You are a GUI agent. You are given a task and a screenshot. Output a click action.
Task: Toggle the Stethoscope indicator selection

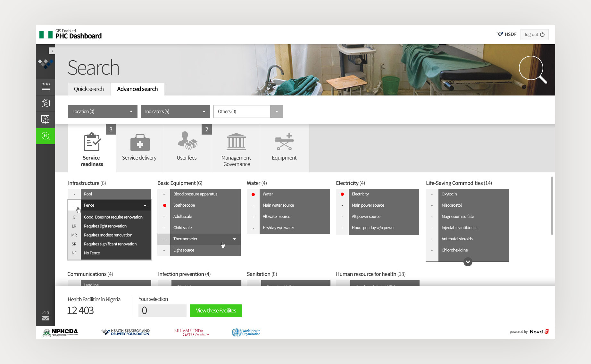point(164,205)
